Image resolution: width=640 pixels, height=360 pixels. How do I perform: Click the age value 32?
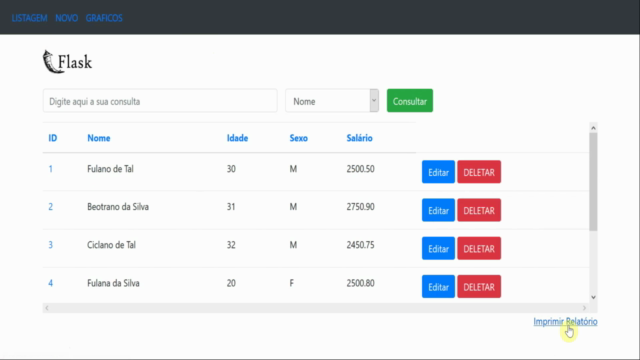tap(231, 245)
